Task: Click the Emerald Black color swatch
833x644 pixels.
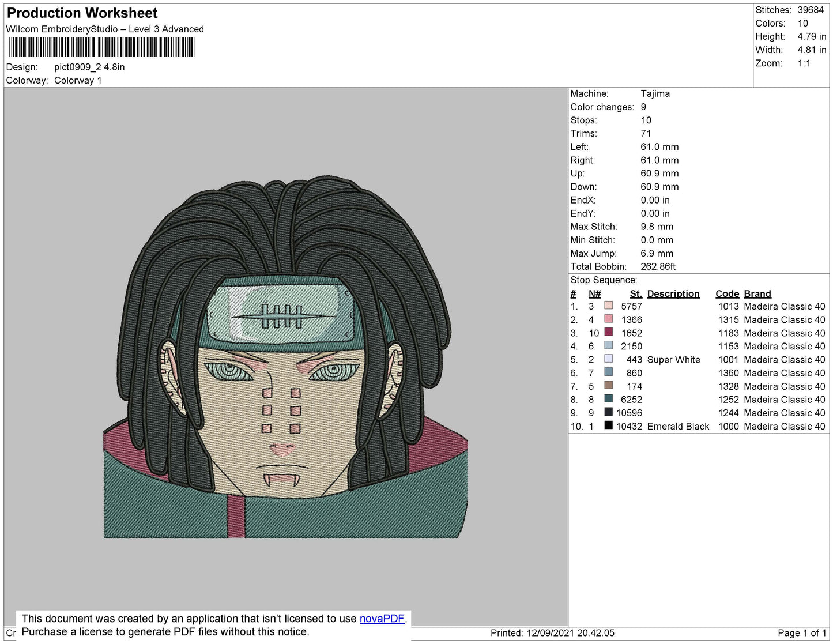Action: point(608,425)
